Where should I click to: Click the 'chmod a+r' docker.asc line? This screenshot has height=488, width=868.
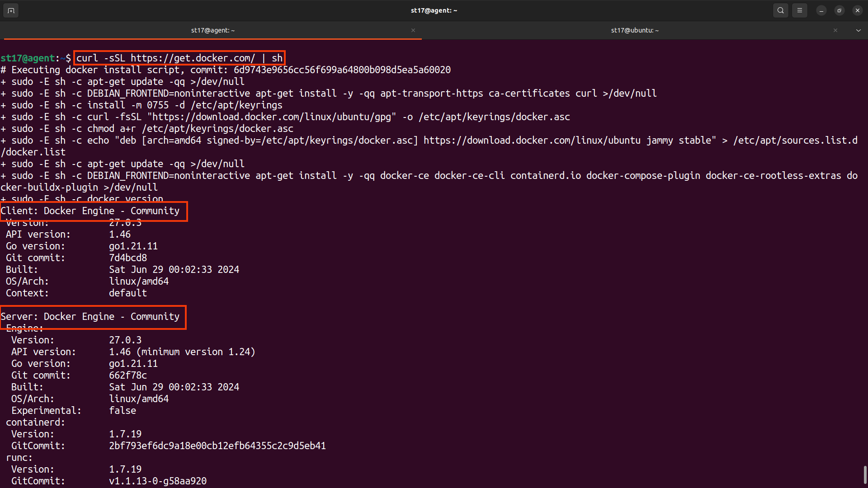147,129
